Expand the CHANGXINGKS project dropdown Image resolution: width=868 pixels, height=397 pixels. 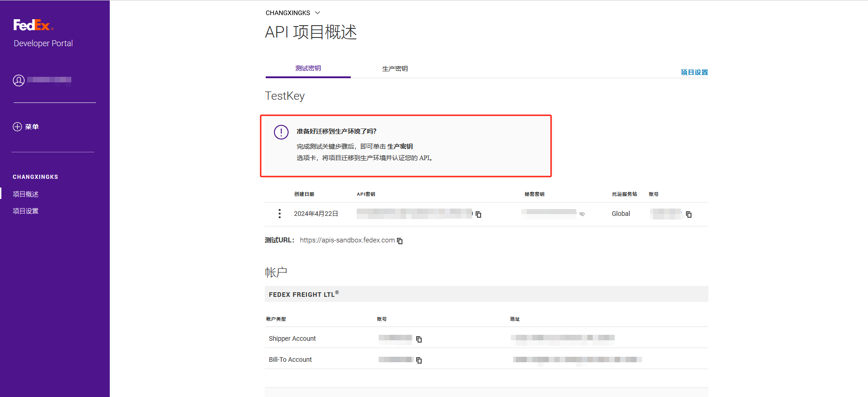pyautogui.click(x=317, y=13)
